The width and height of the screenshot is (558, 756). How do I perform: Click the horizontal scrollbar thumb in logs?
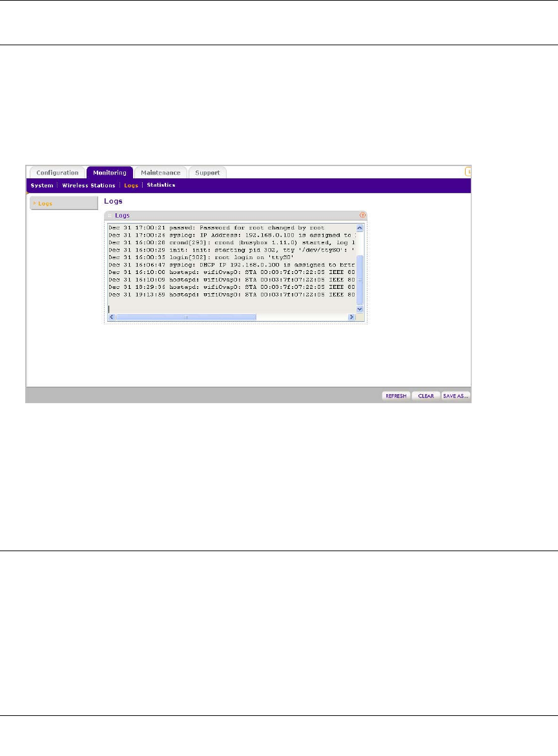[186, 317]
